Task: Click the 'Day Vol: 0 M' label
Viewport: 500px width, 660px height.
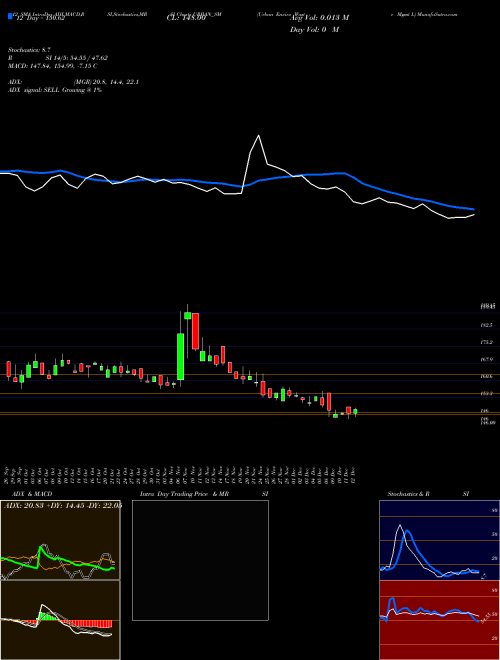Action: pos(314,30)
